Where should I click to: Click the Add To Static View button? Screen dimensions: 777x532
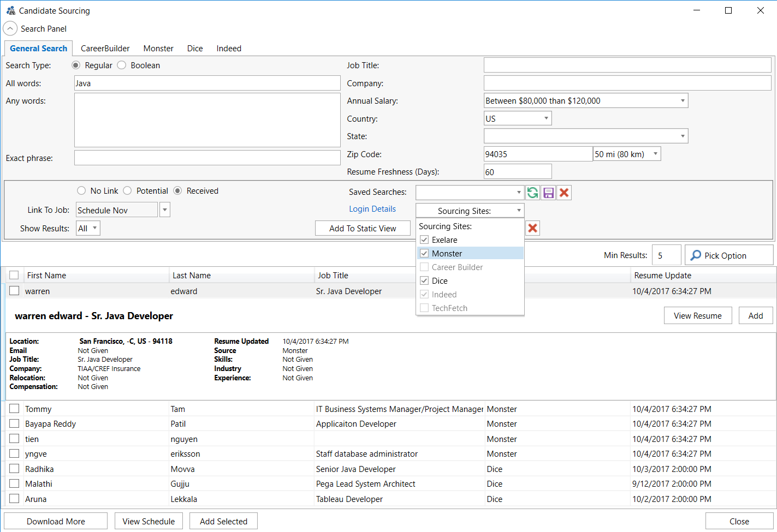pyautogui.click(x=363, y=229)
